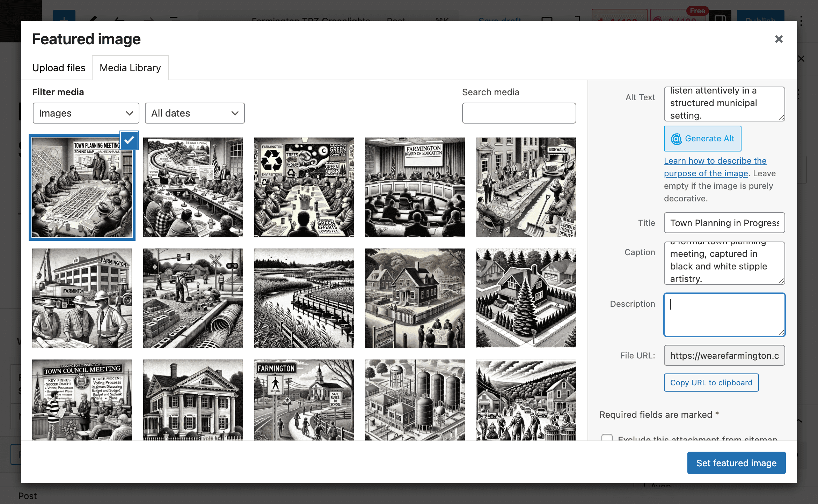Open the Images media type dropdown
Image resolution: width=818 pixels, height=504 pixels.
[x=86, y=113]
